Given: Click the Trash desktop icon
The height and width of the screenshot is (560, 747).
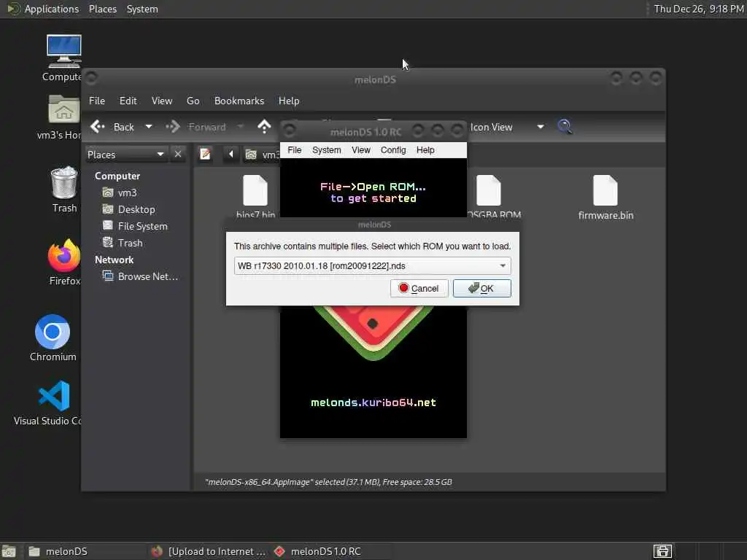Looking at the screenshot, I should (x=64, y=182).
